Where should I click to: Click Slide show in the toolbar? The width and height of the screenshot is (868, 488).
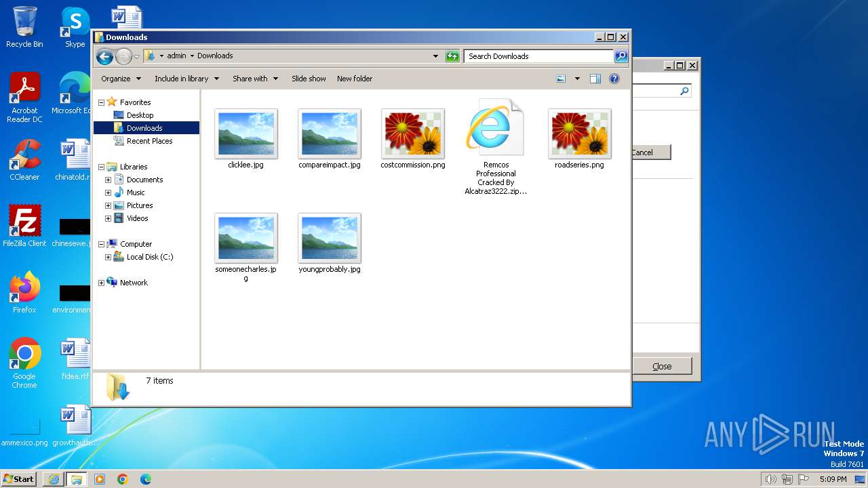click(x=309, y=79)
